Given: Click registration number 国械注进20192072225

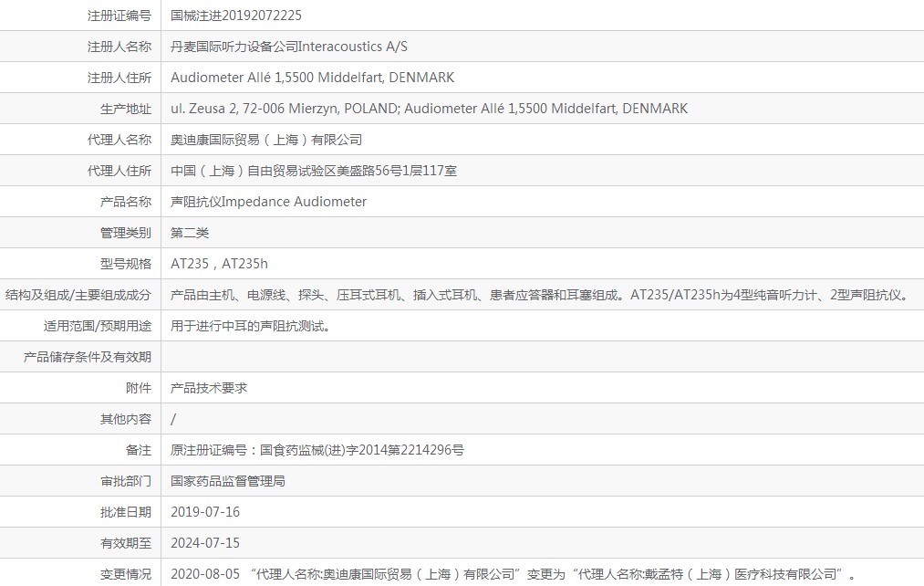Looking at the screenshot, I should (x=235, y=16).
